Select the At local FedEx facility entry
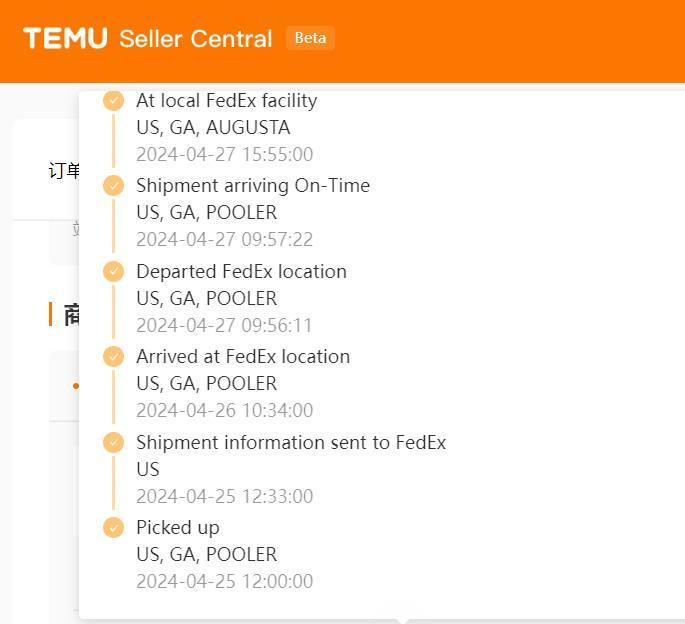Image resolution: width=685 pixels, height=624 pixels. point(227,101)
